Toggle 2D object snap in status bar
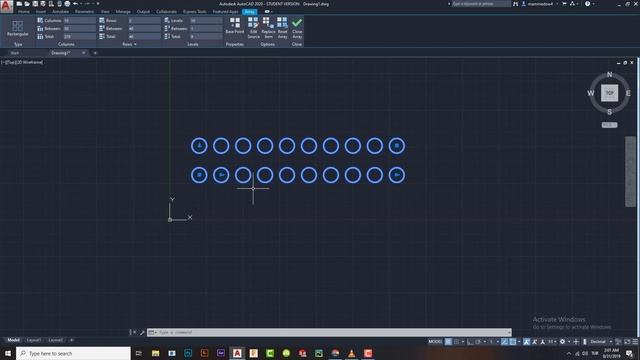The width and height of the screenshot is (640, 360). point(513,342)
